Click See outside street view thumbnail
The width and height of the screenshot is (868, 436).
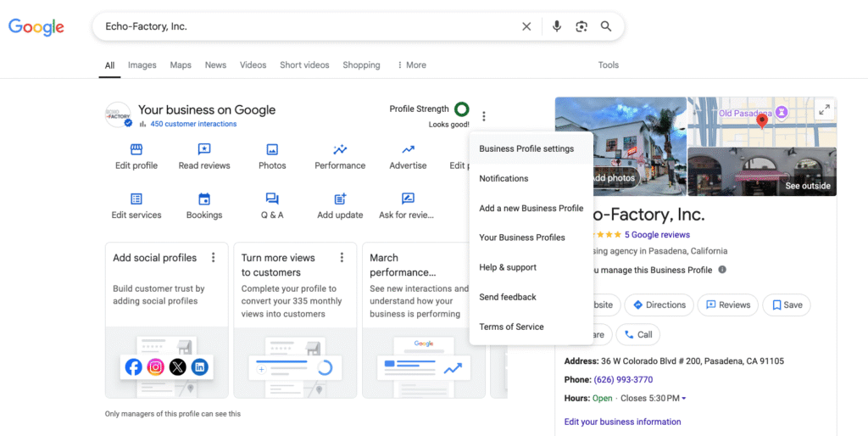[762, 171]
